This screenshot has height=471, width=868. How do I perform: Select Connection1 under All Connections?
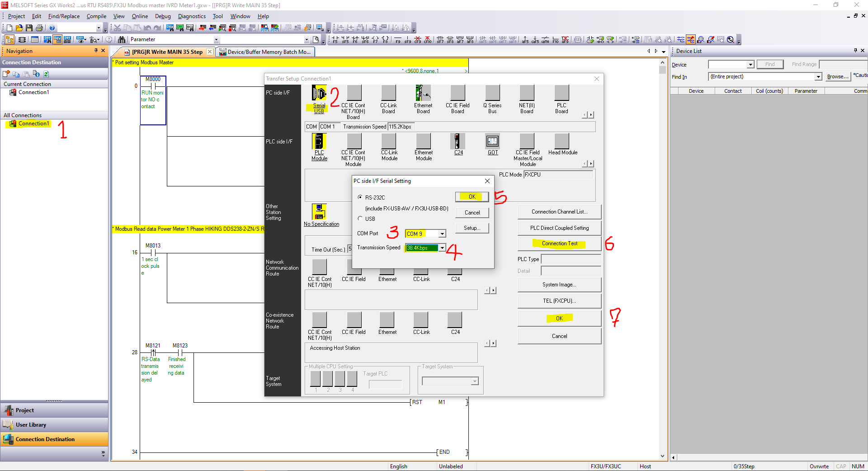[33, 124]
